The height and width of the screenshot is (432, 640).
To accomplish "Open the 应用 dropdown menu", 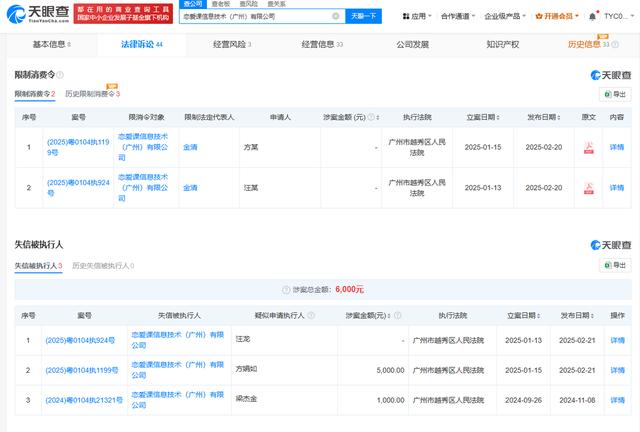I will 417,16.
